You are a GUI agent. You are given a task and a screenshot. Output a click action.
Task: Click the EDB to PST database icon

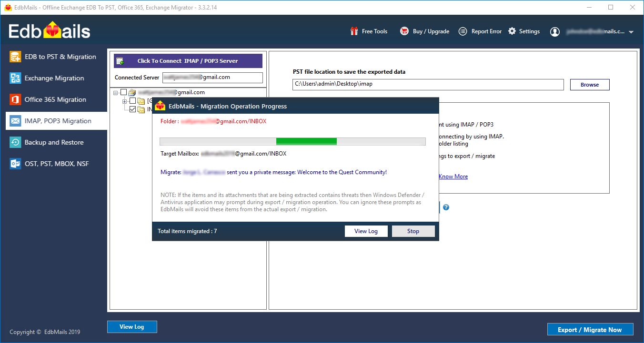tap(16, 57)
